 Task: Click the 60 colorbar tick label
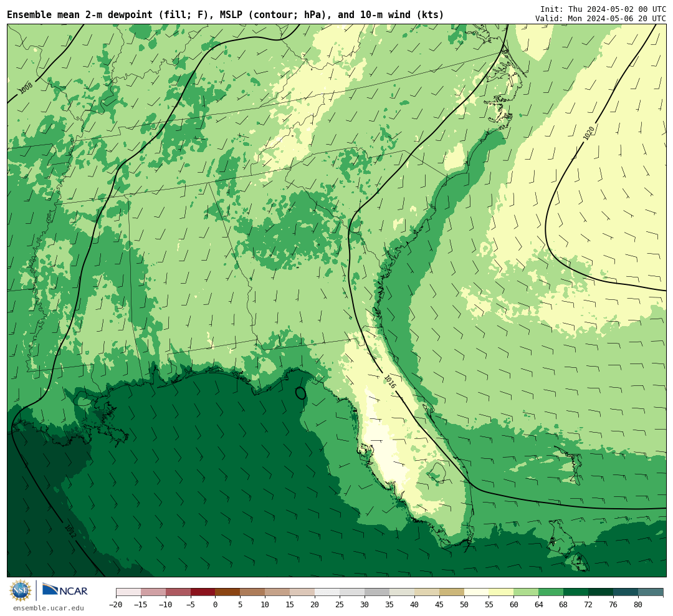click(x=514, y=605)
